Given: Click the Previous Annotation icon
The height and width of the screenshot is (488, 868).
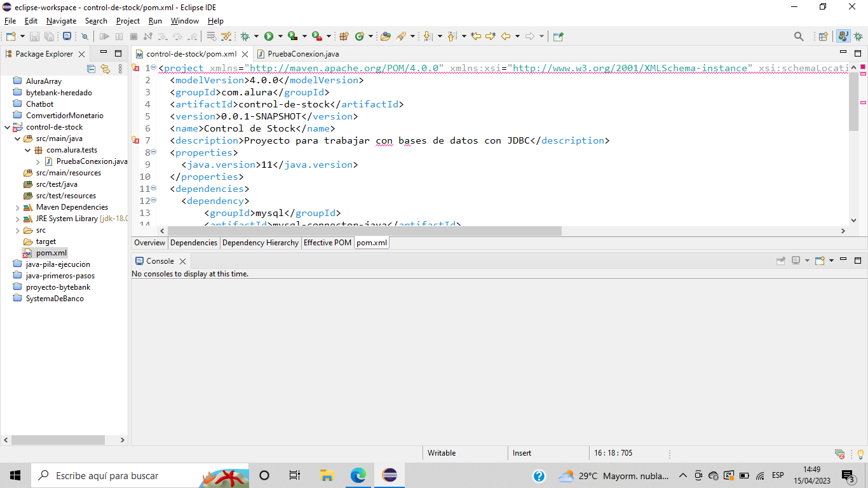Looking at the screenshot, I should click(x=452, y=37).
